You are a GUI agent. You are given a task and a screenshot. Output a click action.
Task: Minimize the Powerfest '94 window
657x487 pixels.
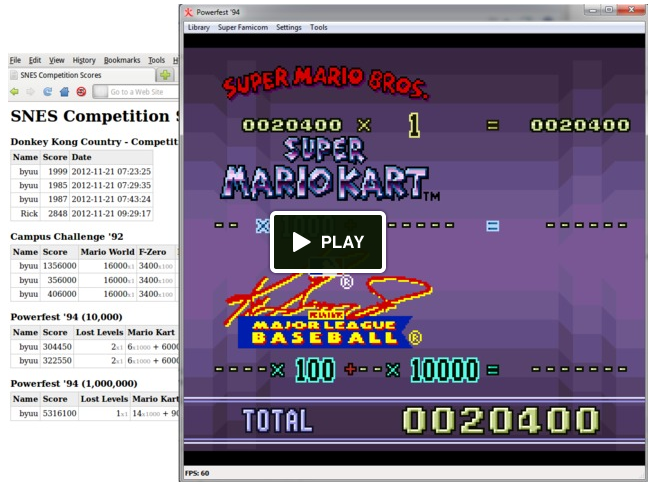[x=593, y=10]
